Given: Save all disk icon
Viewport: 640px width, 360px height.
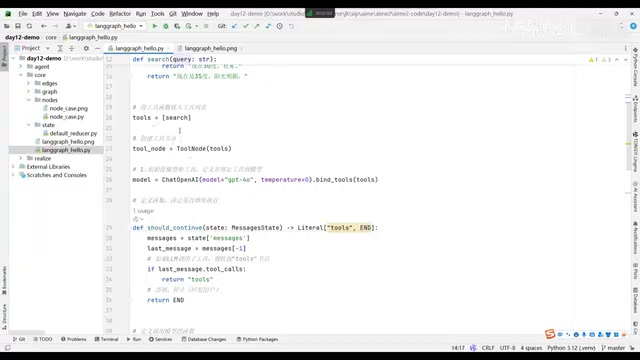Looking at the screenshot, I should [18, 26].
